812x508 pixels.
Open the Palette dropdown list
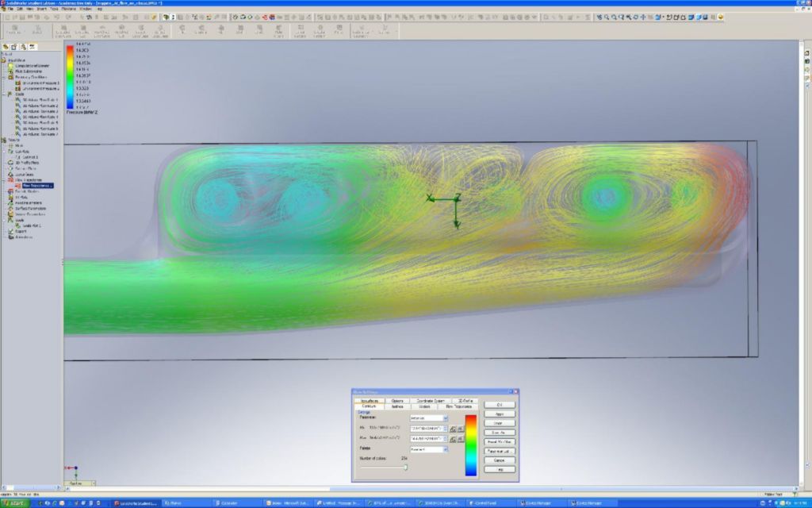point(446,449)
